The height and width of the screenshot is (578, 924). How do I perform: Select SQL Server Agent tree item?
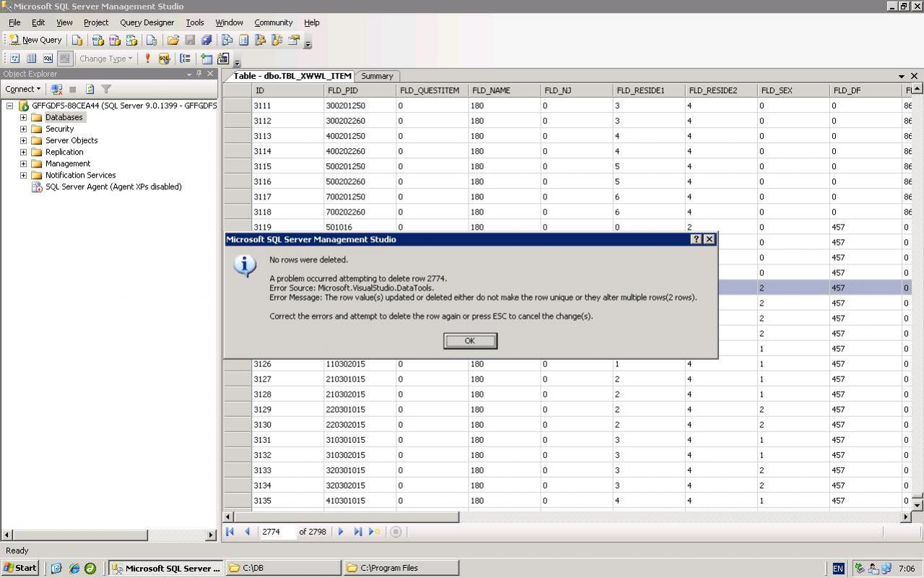click(x=113, y=186)
